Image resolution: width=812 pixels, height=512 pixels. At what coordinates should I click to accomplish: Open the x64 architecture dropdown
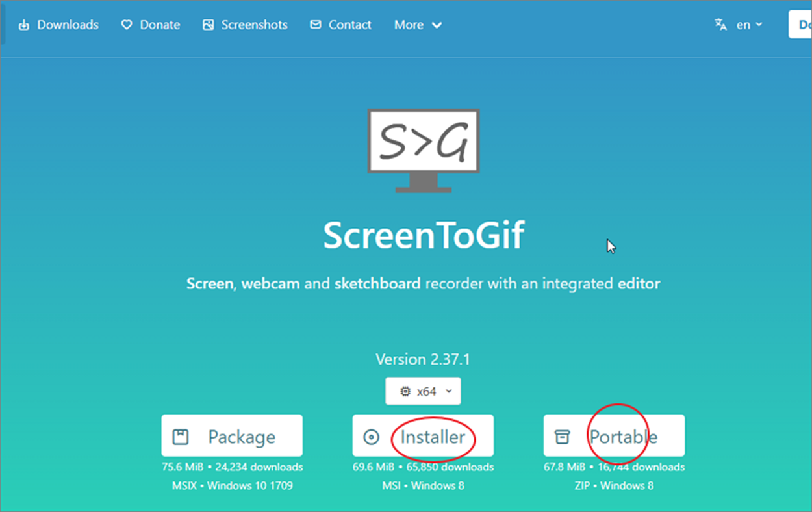click(x=423, y=391)
